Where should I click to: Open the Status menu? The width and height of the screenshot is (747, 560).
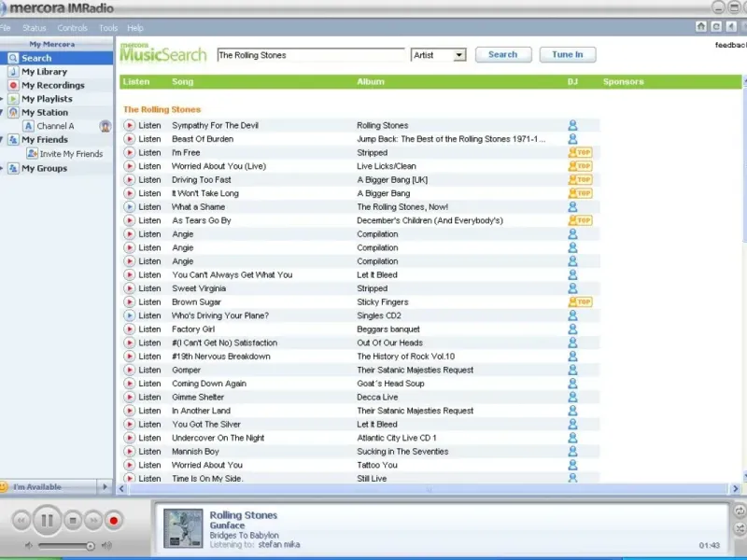pos(35,28)
